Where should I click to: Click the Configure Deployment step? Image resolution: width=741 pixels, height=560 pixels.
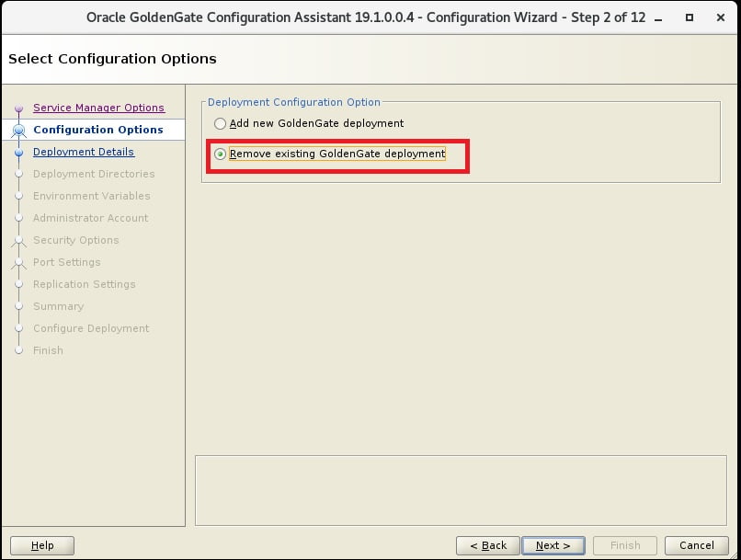91,328
